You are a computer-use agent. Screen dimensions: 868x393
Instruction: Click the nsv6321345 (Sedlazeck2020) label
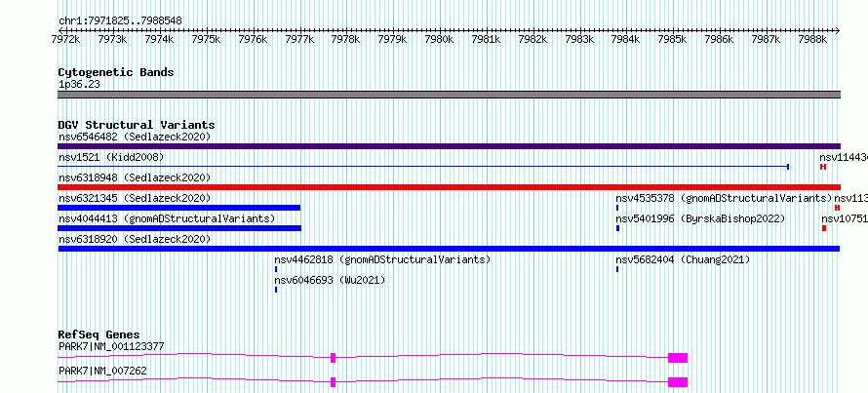[x=135, y=198]
